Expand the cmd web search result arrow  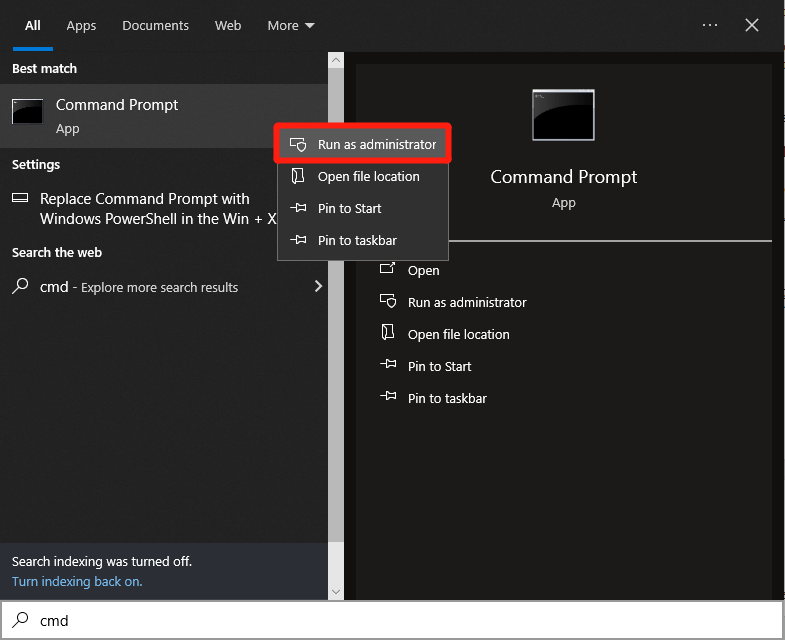click(318, 287)
